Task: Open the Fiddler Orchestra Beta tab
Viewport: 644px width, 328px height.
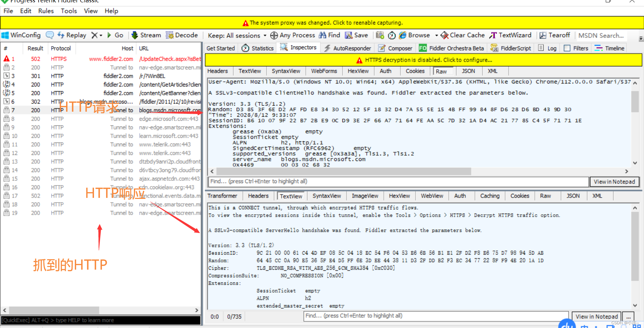Action: (451, 48)
